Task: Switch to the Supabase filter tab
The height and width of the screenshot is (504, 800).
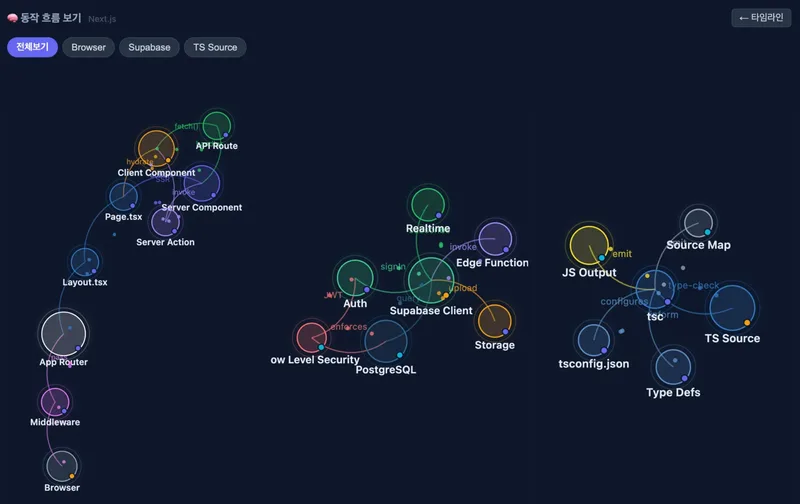Action: tap(149, 47)
